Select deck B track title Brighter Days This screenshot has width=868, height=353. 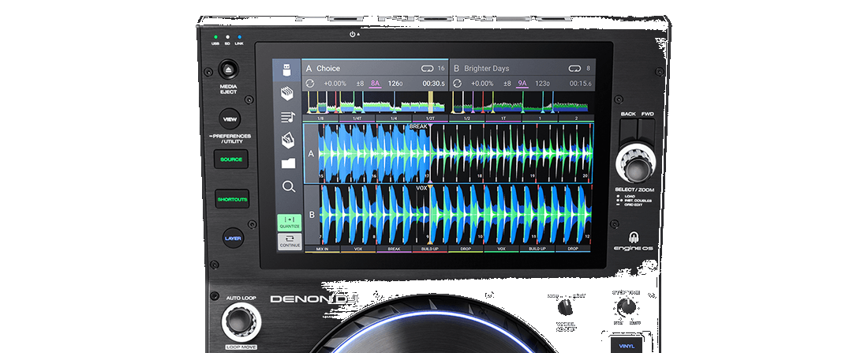pyautogui.click(x=487, y=69)
